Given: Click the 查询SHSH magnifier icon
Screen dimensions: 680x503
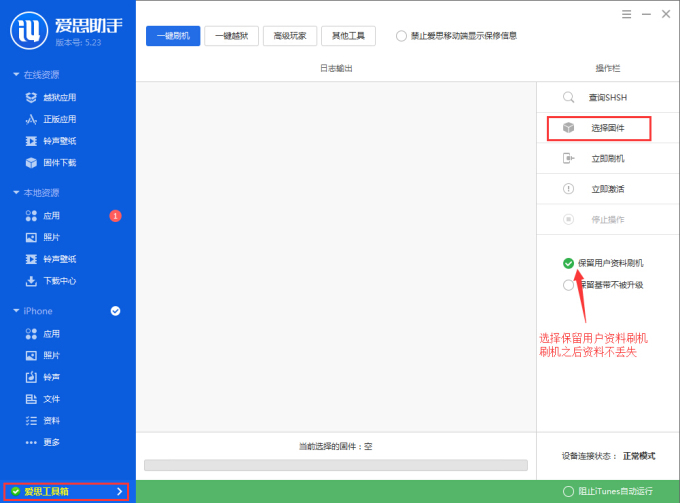Looking at the screenshot, I should pos(568,98).
